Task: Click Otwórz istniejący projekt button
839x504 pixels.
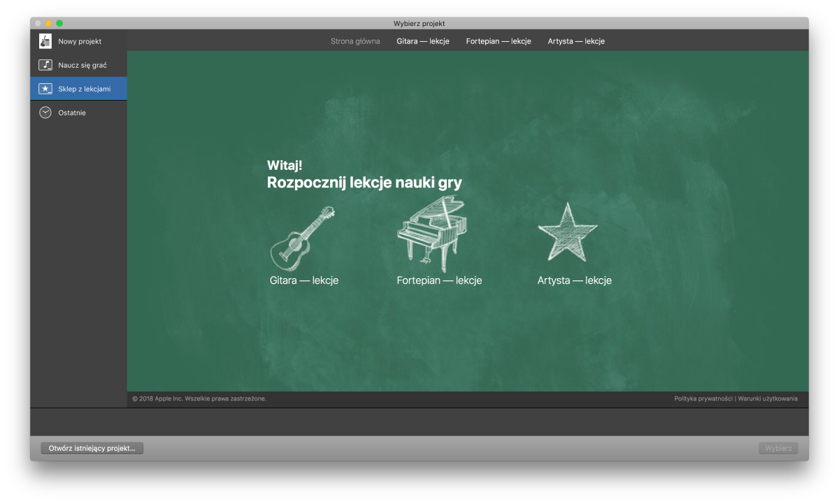Action: 92,448
